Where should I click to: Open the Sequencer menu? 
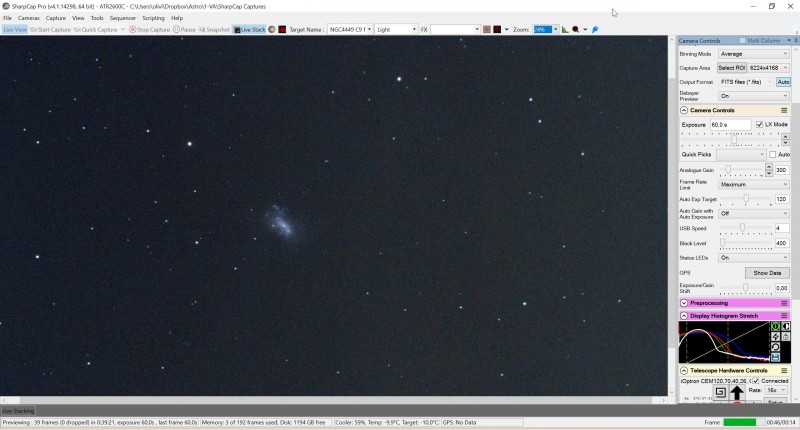click(122, 18)
